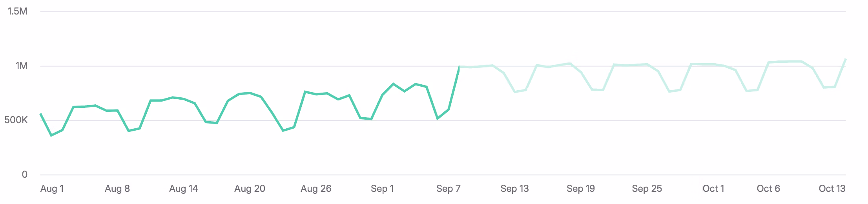Image resolution: width=868 pixels, height=204 pixels.
Task: Click the Aug 1 date label
Action: pos(52,189)
